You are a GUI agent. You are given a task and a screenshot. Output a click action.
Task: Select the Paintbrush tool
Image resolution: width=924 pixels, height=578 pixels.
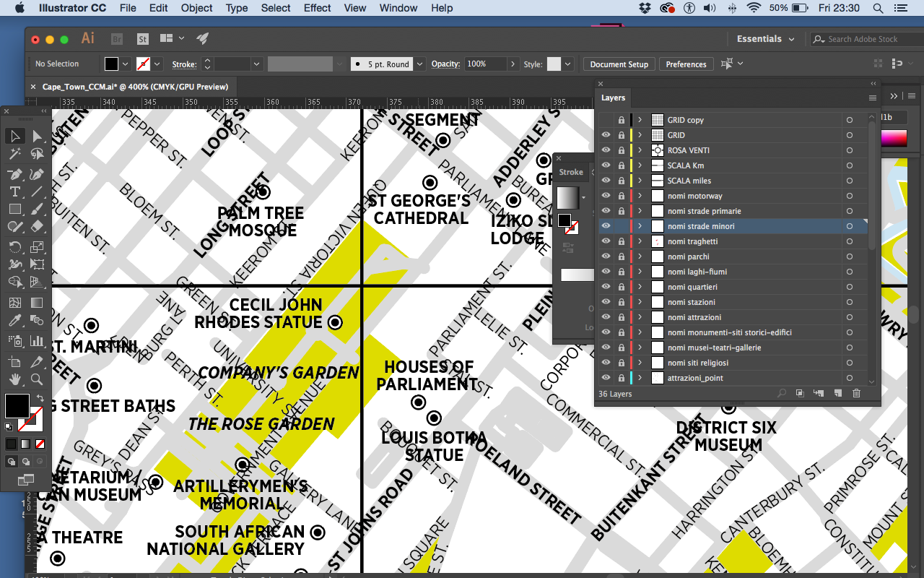click(37, 209)
